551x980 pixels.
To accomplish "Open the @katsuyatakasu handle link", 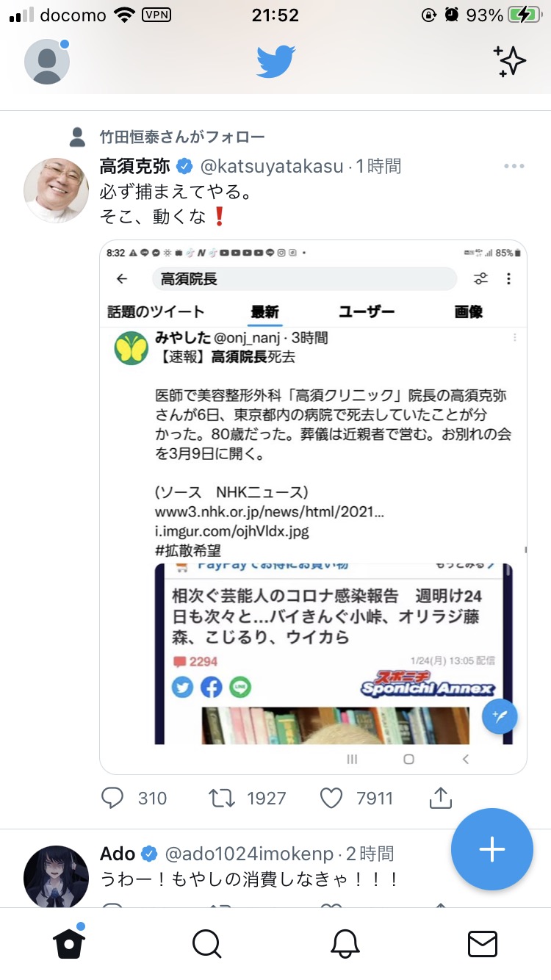I will tap(270, 167).
